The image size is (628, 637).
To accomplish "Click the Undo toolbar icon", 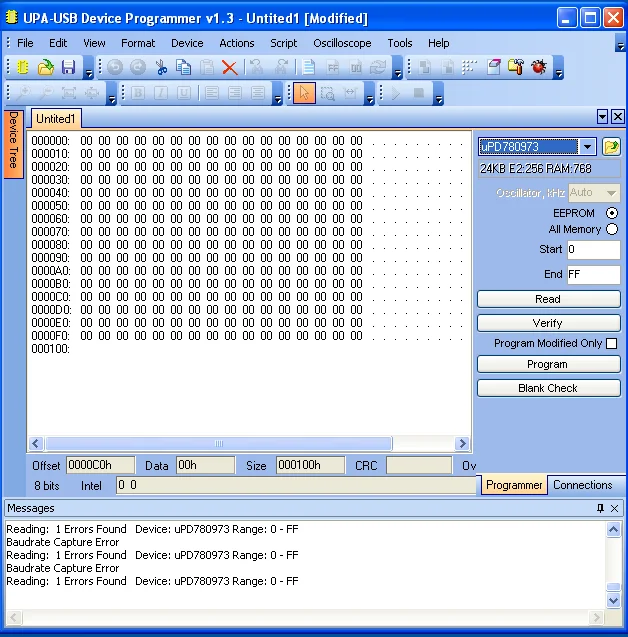I will 115,67.
